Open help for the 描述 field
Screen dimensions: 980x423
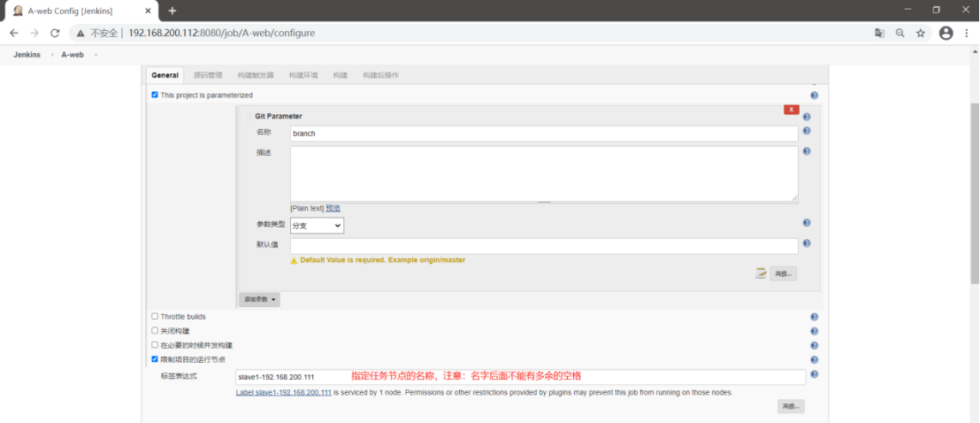[807, 151]
